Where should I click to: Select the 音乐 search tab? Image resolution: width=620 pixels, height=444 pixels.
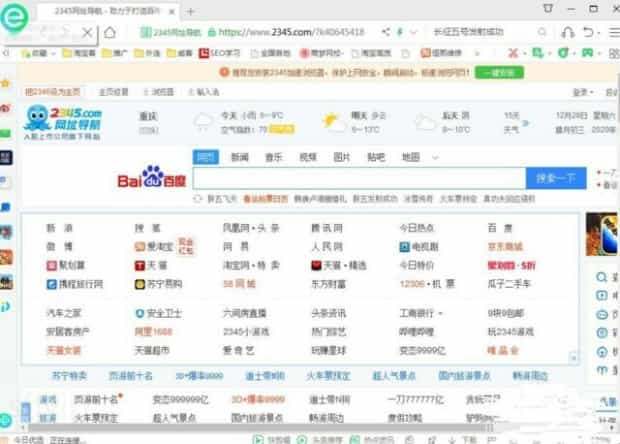(273, 157)
